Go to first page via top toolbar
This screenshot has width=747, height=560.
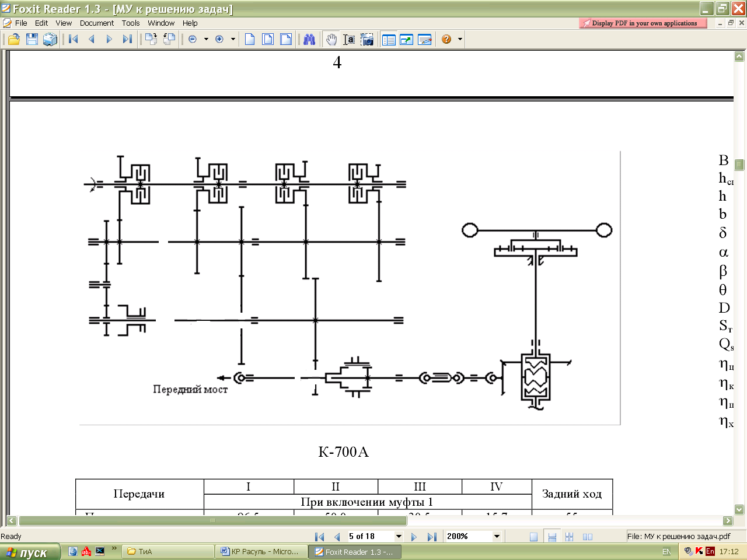pos(74,39)
